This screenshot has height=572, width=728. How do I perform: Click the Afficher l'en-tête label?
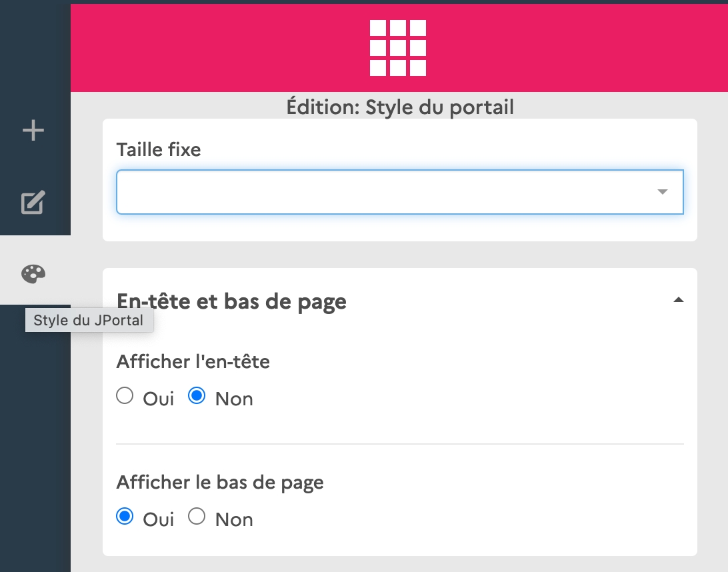(x=193, y=361)
